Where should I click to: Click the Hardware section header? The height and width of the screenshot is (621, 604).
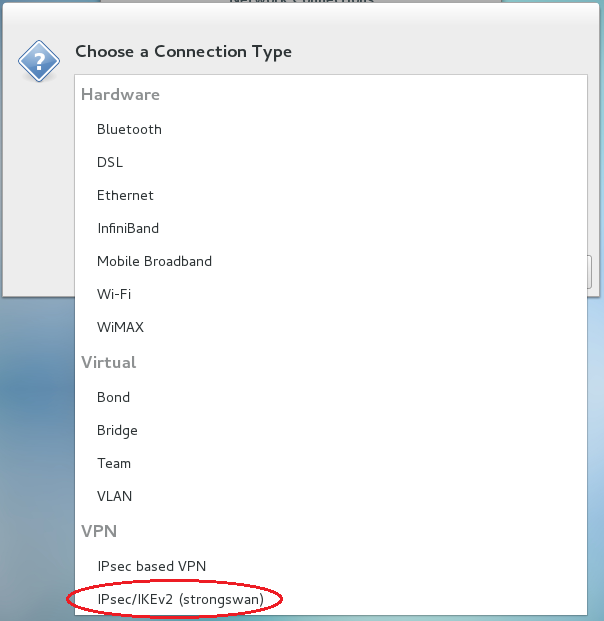pyautogui.click(x=120, y=95)
